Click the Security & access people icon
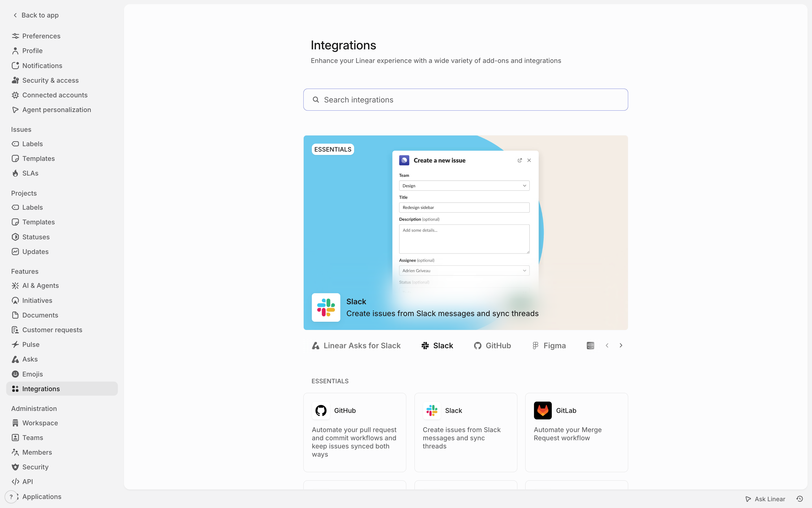Viewport: 812px width, 508px height. (x=15, y=80)
